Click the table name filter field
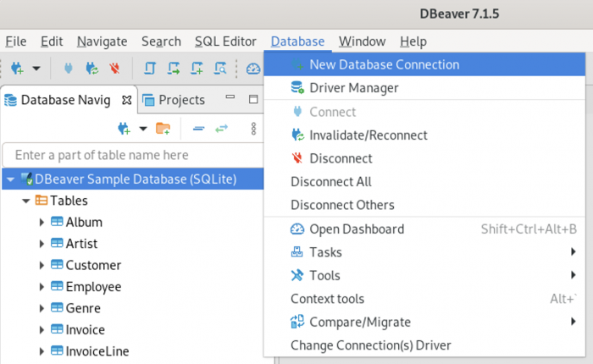 pyautogui.click(x=133, y=155)
